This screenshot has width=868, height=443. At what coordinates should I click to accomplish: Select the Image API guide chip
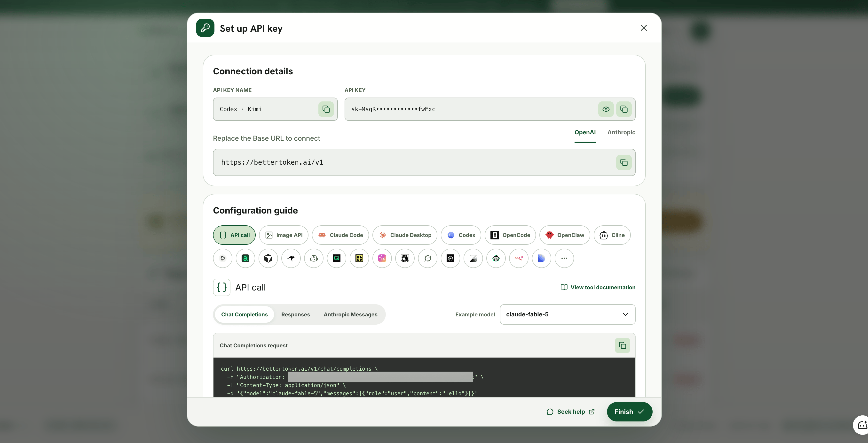click(x=284, y=235)
